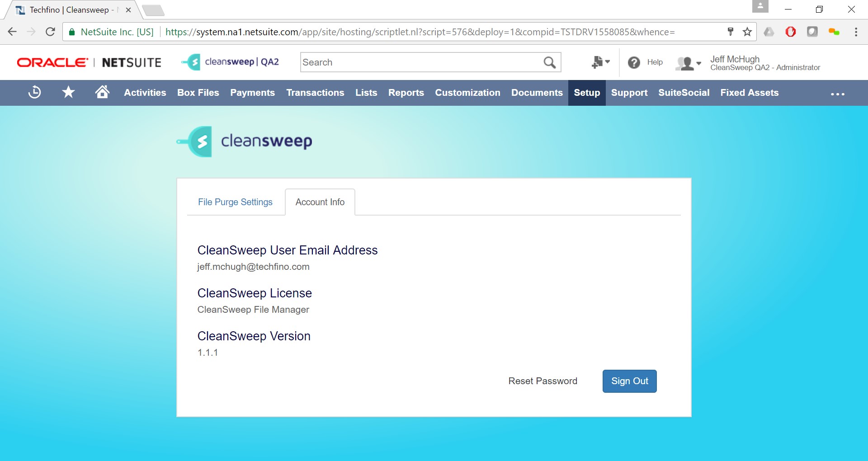The image size is (868, 461).
Task: Click the Shortcuts star icon
Action: pos(68,93)
